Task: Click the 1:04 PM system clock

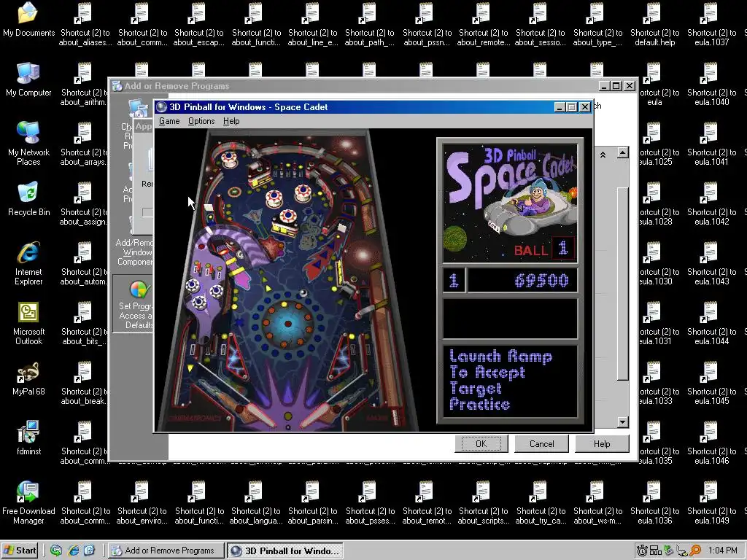Action: [x=722, y=551]
